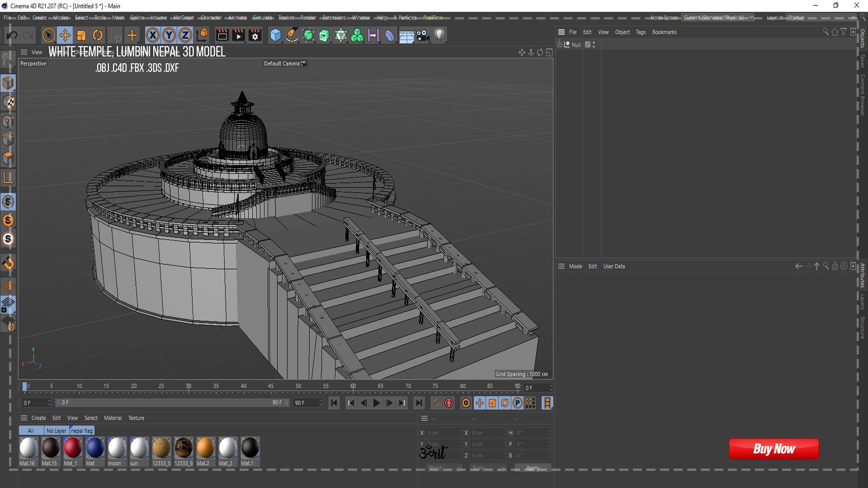The image size is (868, 488).
Task: Toggle Scale keyframe recording
Action: click(492, 403)
